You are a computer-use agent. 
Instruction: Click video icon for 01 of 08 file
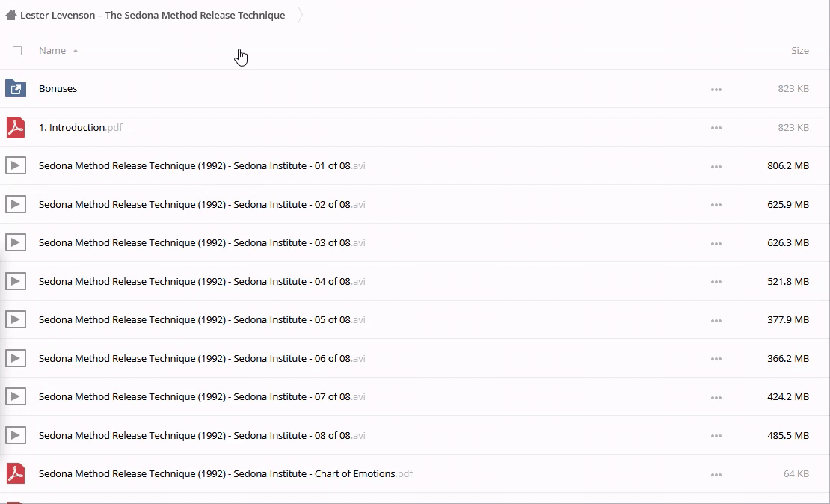point(16,166)
